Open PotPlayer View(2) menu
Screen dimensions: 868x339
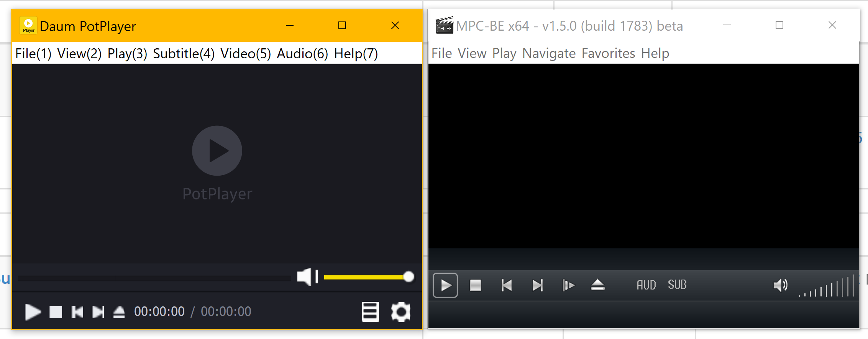click(x=79, y=54)
